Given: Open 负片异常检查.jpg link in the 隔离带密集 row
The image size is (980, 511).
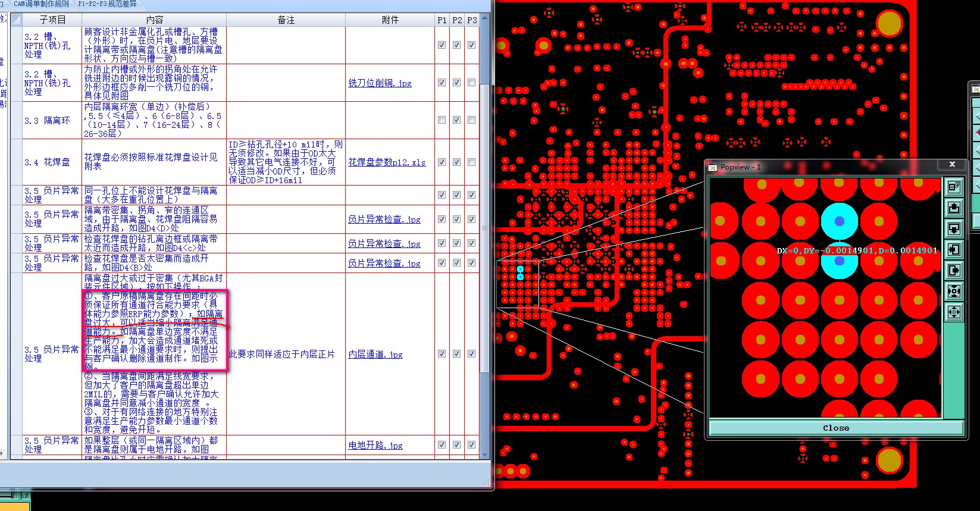Looking at the screenshot, I should tap(384, 220).
